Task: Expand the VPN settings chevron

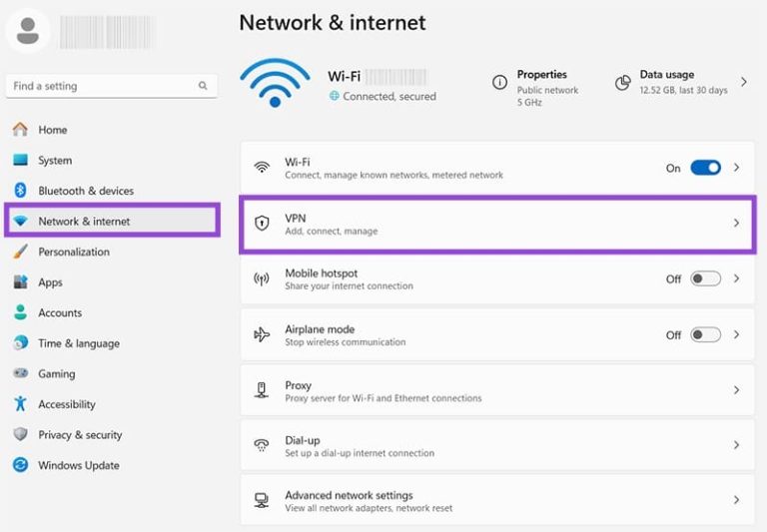Action: (x=737, y=224)
